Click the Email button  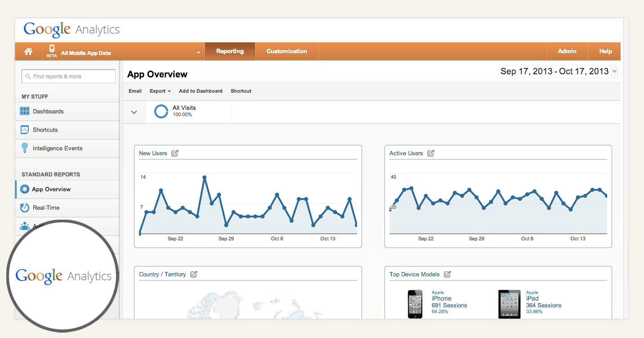click(x=135, y=91)
